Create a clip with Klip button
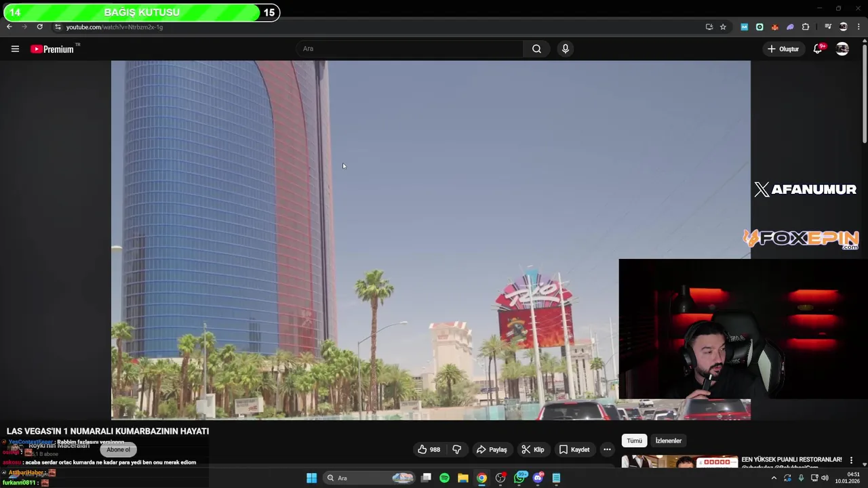Image resolution: width=868 pixels, height=488 pixels. 532,449
